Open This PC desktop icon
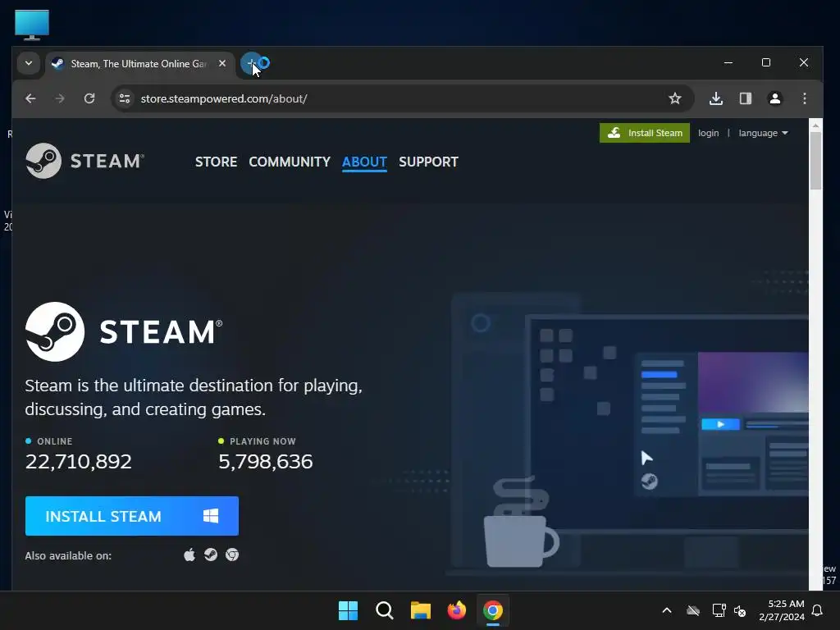The width and height of the screenshot is (840, 630). coord(32,25)
